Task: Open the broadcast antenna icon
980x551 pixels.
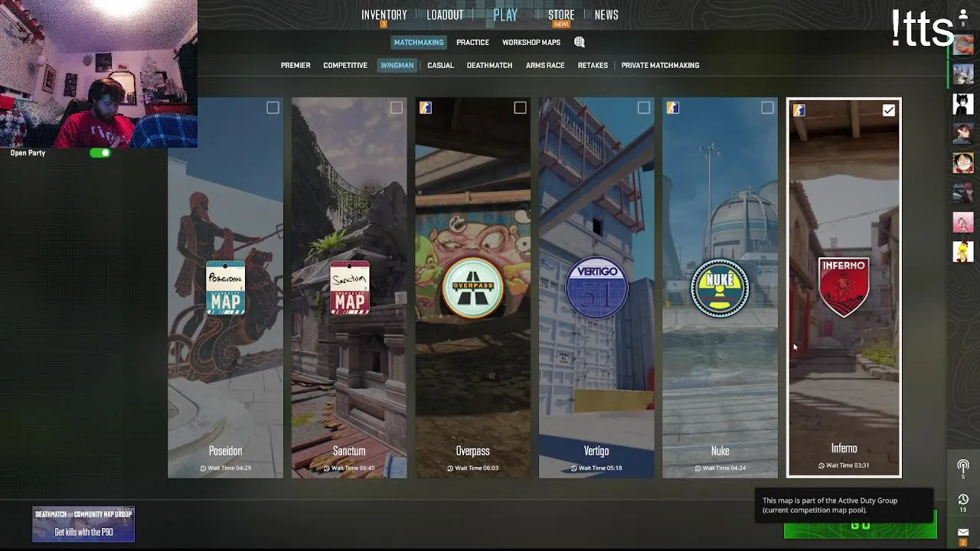Action: pyautogui.click(x=963, y=465)
